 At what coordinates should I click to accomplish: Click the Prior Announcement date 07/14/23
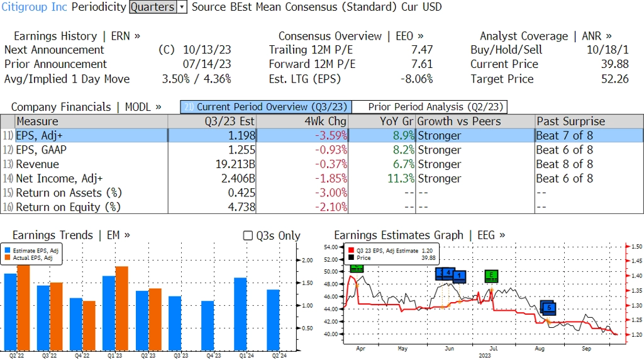point(207,64)
